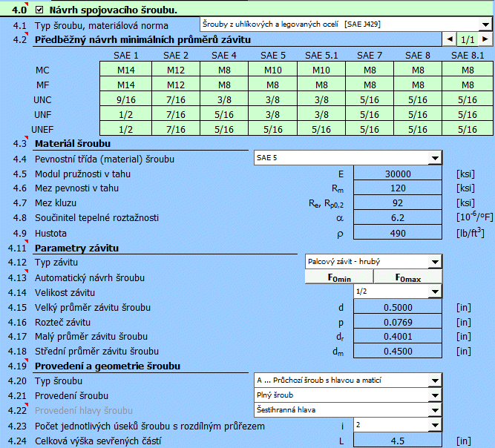The height and width of the screenshot is (448, 495).
Task: Select the M14 cell in MC row
Action: (125, 70)
